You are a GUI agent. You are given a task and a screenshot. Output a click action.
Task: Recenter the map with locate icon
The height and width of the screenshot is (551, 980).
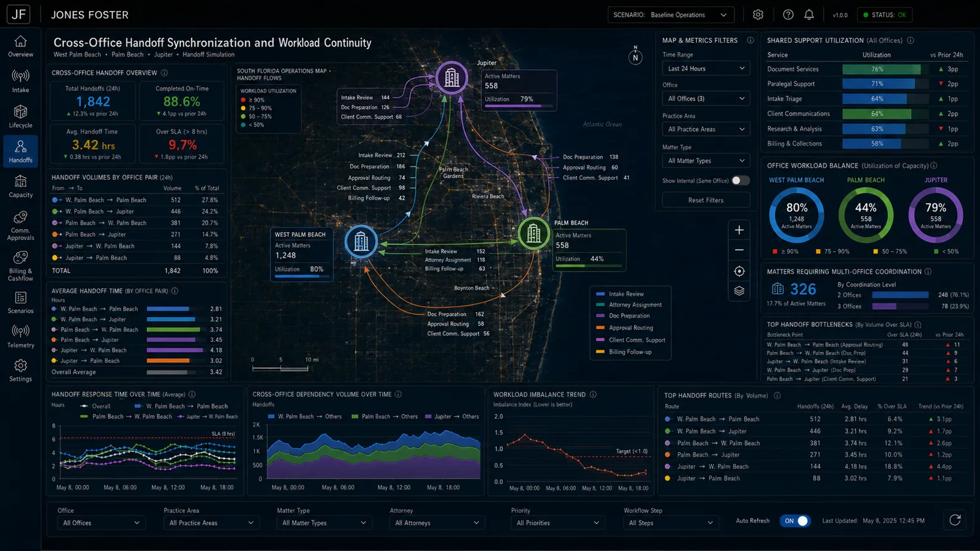tap(739, 271)
